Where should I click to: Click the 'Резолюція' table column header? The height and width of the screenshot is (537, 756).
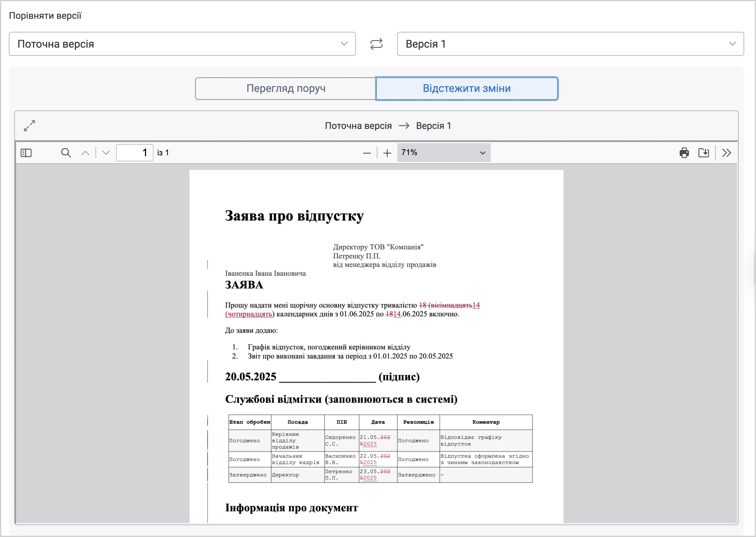418,422
